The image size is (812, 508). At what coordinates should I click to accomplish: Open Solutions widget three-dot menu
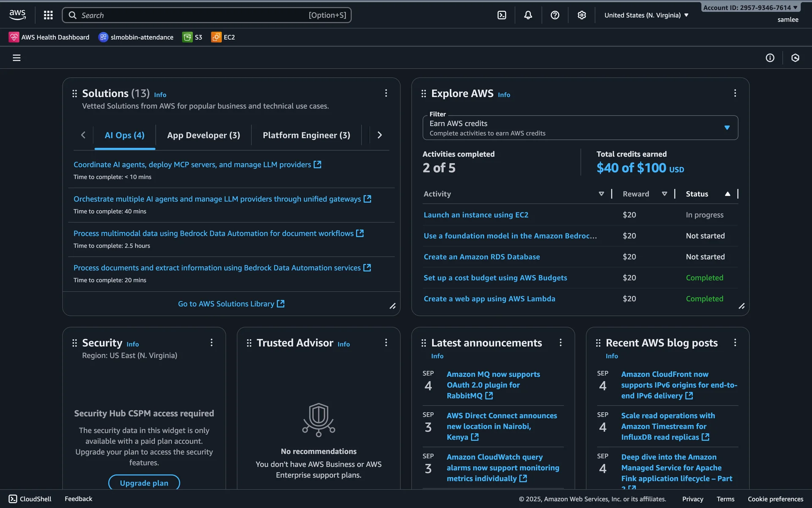point(386,93)
